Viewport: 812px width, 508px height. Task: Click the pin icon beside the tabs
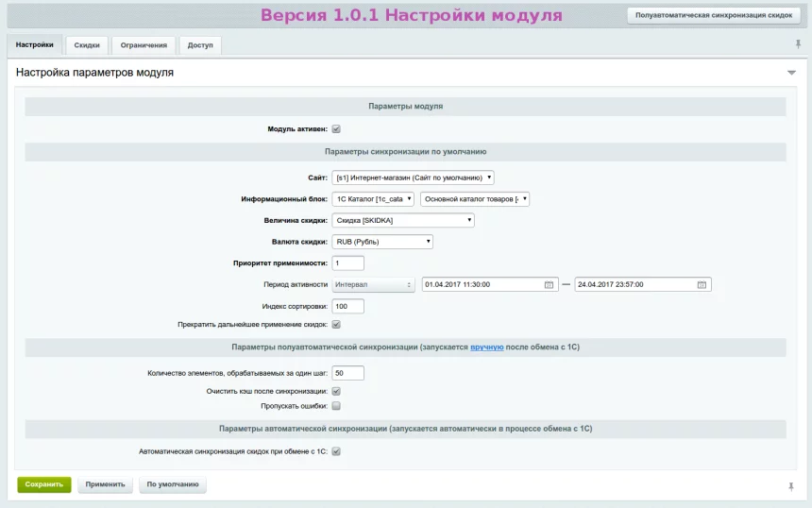click(798, 44)
